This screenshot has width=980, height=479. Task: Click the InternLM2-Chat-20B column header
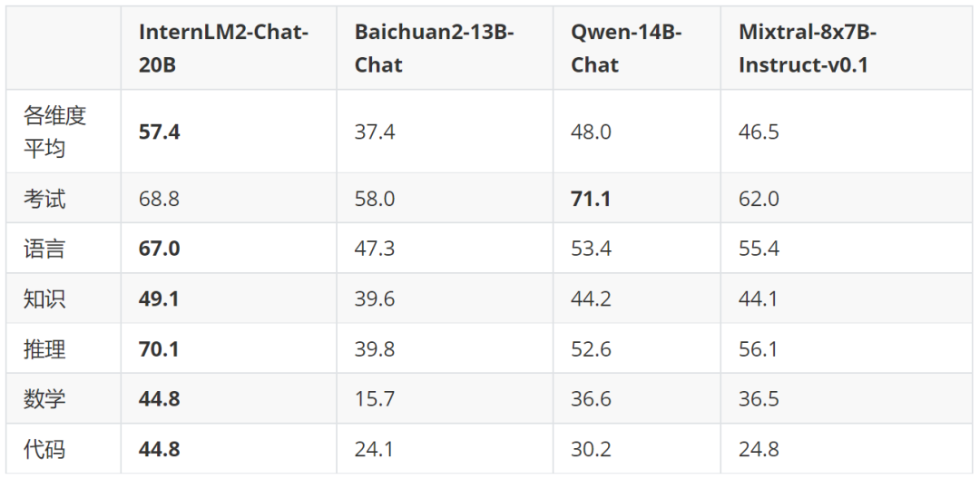(x=223, y=48)
